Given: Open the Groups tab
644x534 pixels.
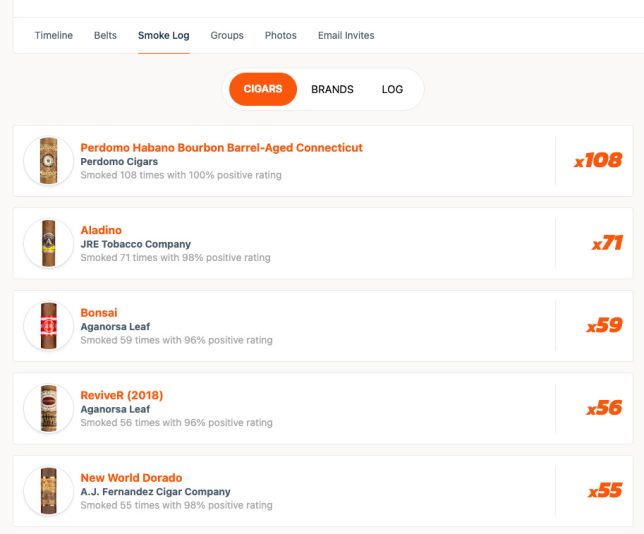Looking at the screenshot, I should 227,35.
